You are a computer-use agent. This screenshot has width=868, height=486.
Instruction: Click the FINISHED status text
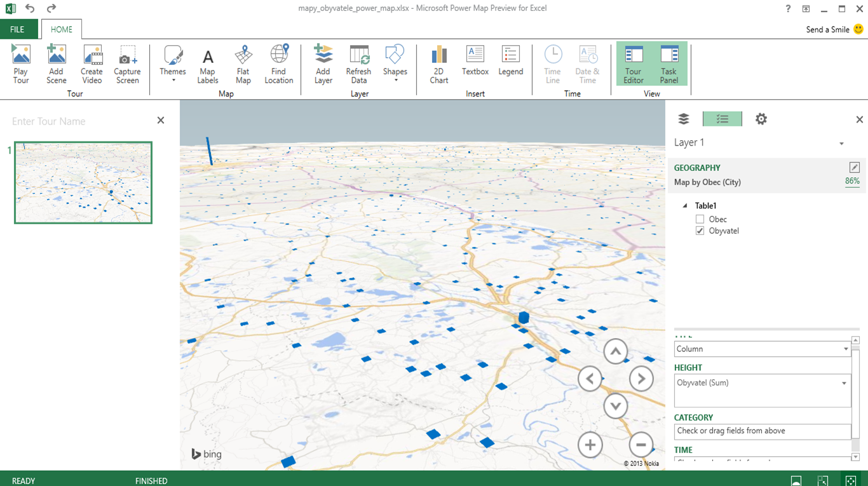(x=151, y=481)
